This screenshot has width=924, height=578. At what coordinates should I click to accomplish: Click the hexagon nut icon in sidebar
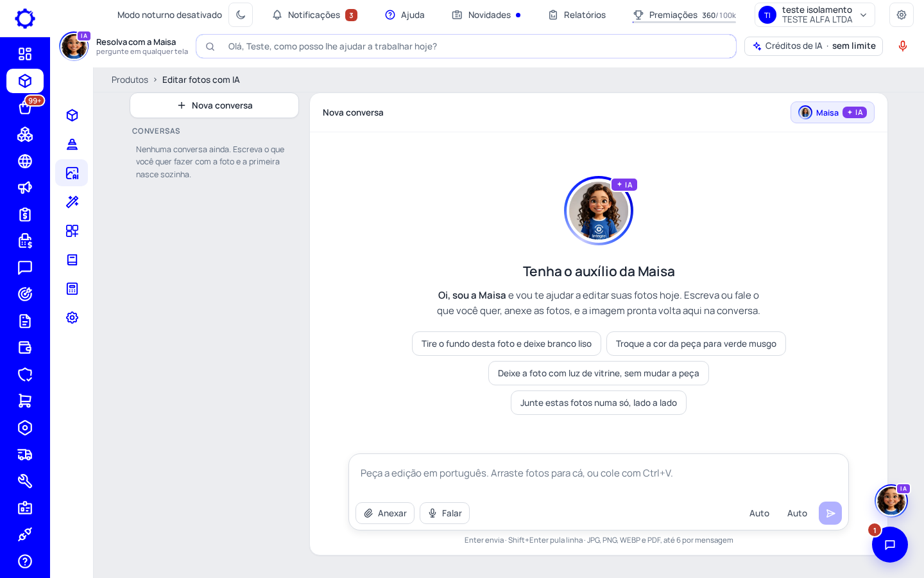pyautogui.click(x=25, y=428)
